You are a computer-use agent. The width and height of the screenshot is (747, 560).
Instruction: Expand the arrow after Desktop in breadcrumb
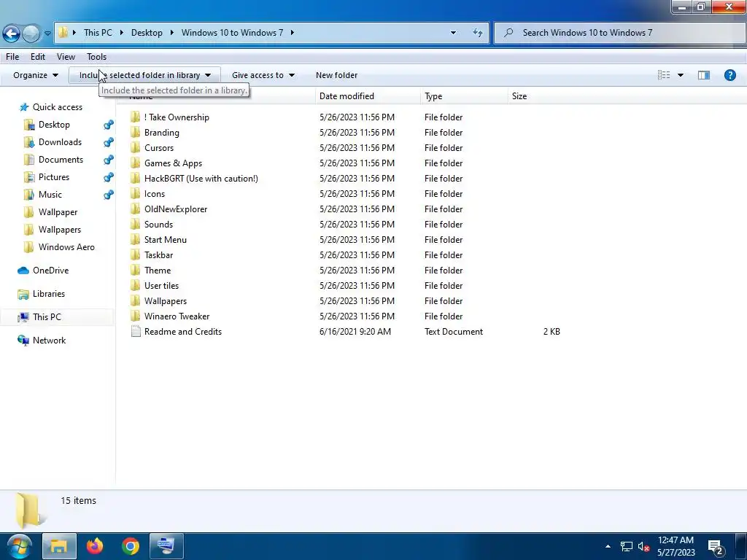(171, 33)
